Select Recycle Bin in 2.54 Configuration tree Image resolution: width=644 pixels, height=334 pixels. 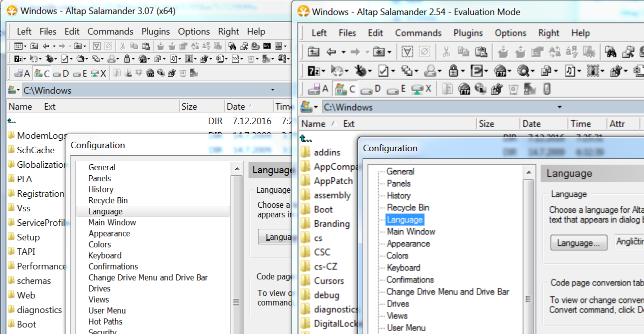pos(408,207)
